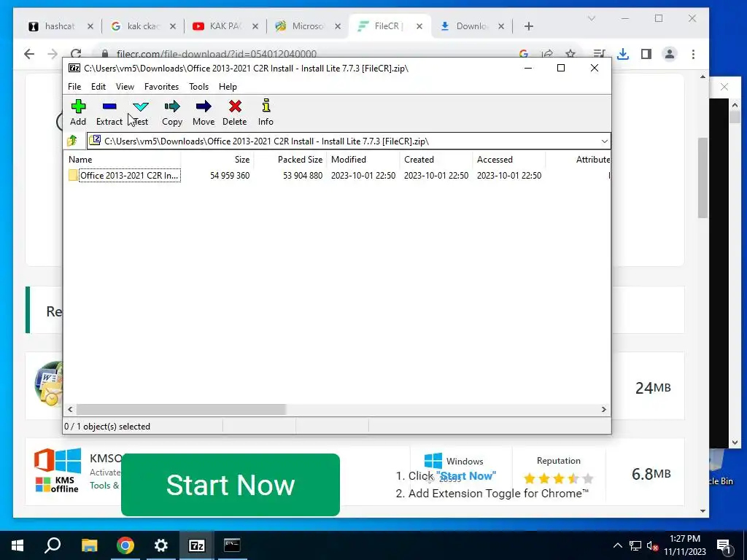
Task: Select the Copy toolbar icon
Action: [x=172, y=112]
